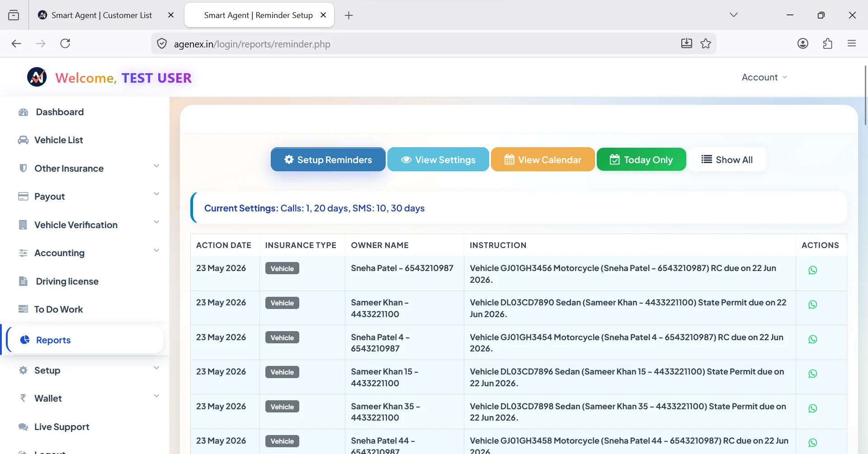Click the Payout card icon

(23, 197)
